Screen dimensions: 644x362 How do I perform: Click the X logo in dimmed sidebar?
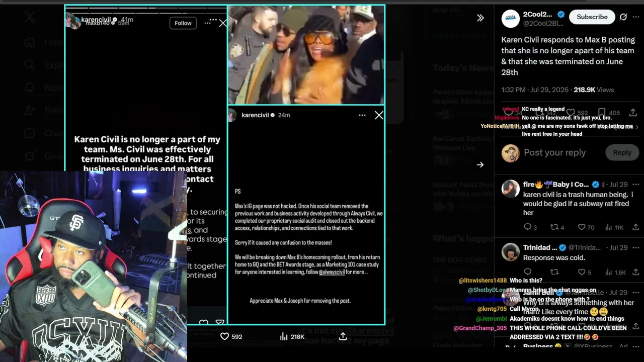pos(30,17)
